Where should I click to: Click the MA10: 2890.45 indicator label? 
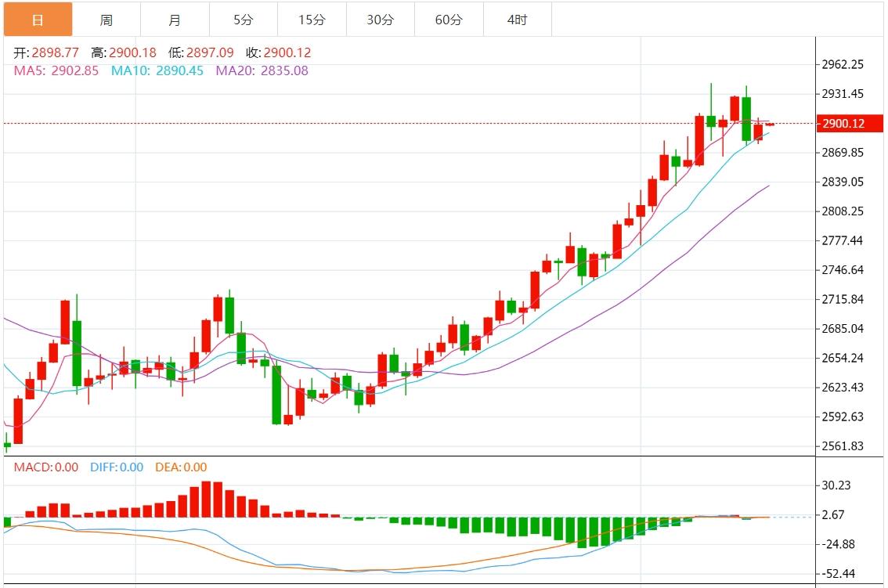pos(157,70)
